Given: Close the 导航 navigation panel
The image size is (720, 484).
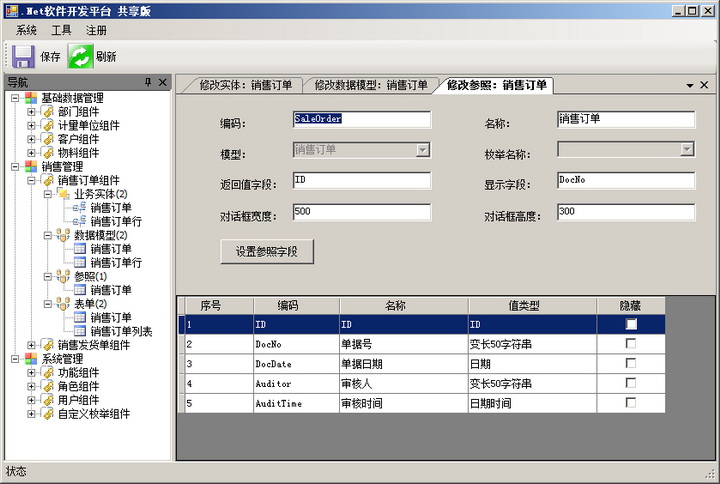Looking at the screenshot, I should click(163, 82).
